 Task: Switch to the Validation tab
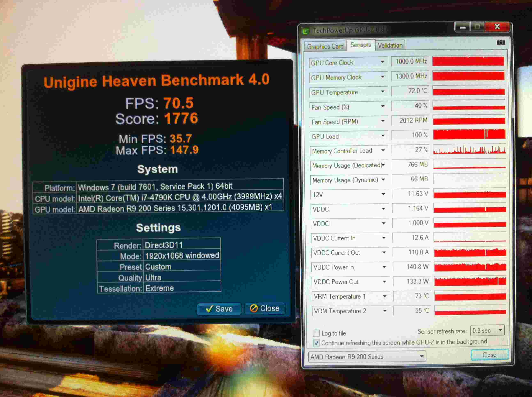coord(390,45)
